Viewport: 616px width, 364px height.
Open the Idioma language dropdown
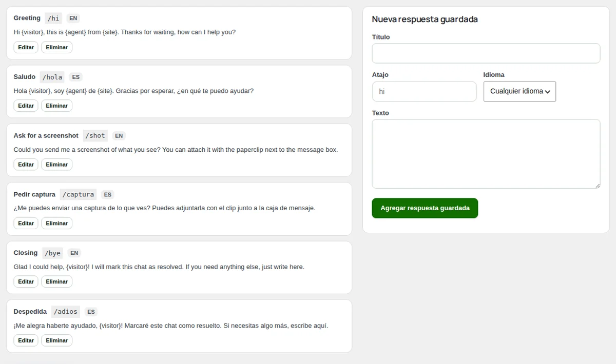pos(519,91)
